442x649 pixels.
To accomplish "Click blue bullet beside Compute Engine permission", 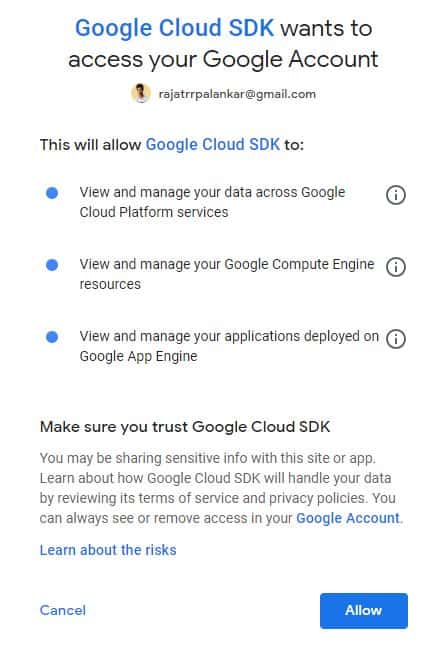I will (52, 265).
